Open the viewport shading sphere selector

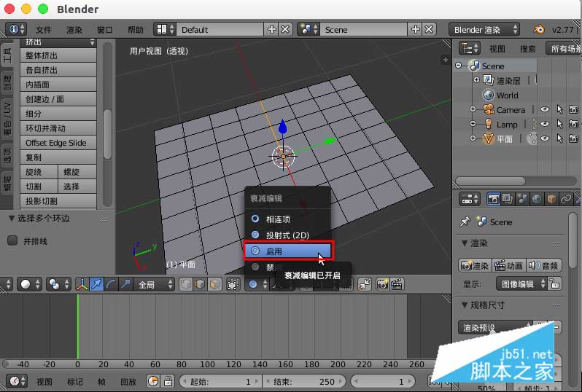pos(30,284)
